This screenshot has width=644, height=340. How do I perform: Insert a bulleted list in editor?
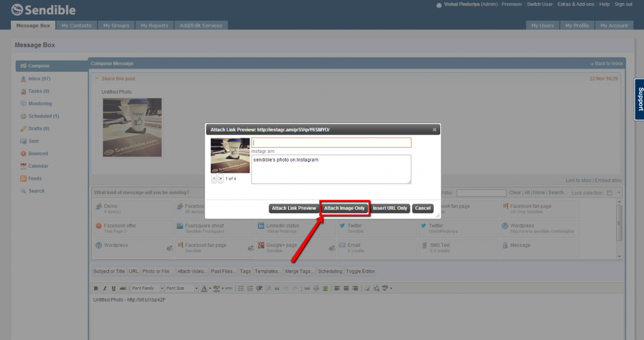click(x=241, y=288)
